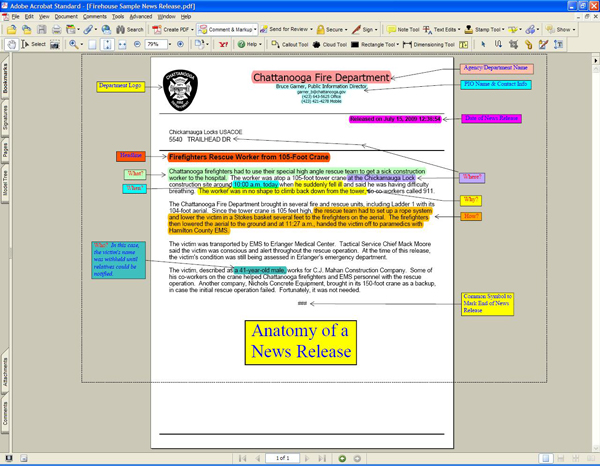
Task: Select the Note Tool
Action: click(403, 29)
